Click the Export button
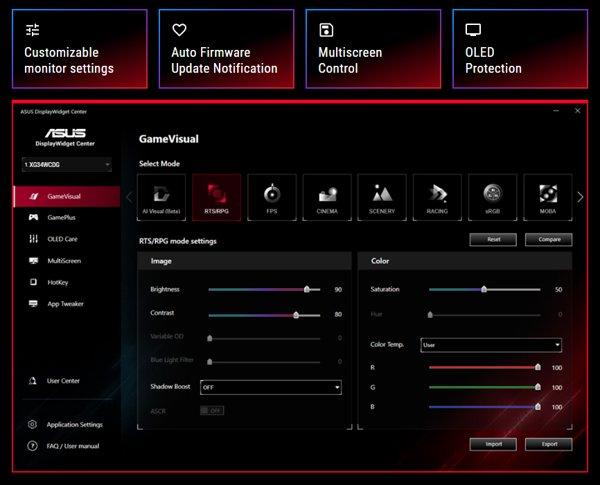This screenshot has height=485, width=600. [x=549, y=444]
